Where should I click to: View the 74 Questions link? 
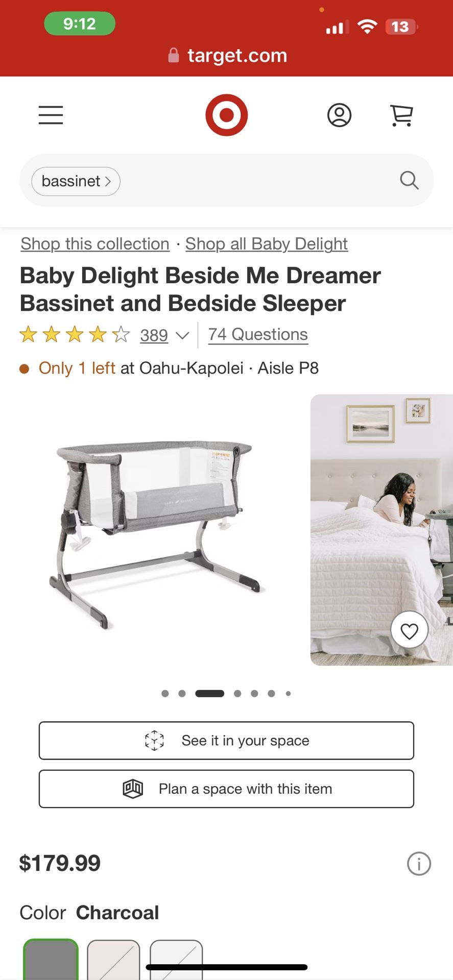[x=258, y=335]
